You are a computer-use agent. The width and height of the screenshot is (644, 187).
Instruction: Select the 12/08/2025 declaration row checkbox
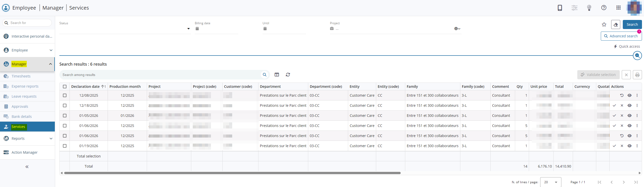tap(65, 95)
